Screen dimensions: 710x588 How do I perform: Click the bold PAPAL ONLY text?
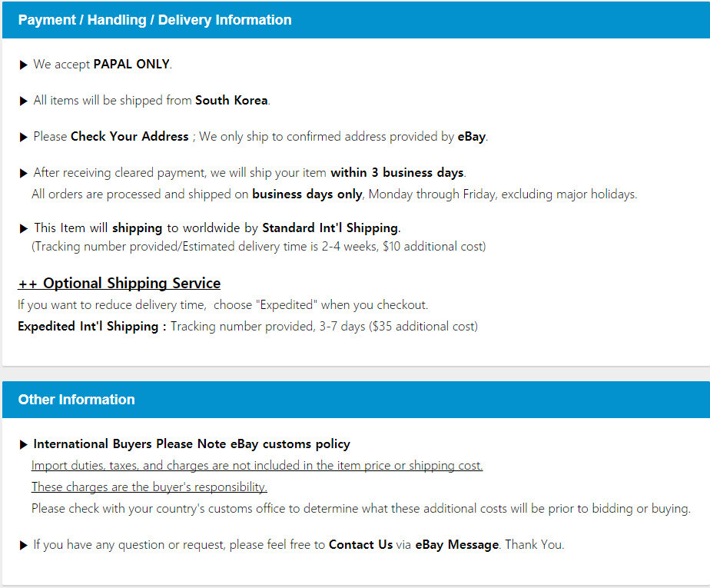[131, 64]
